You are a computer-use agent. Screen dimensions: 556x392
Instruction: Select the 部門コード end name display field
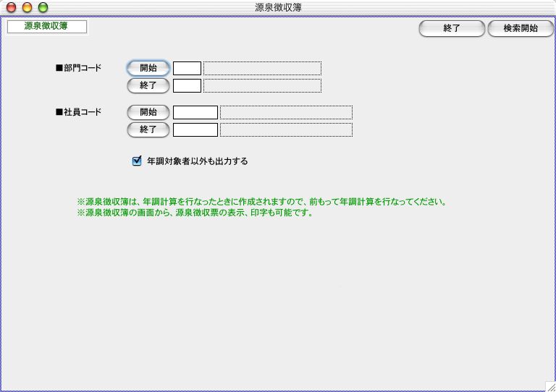tap(262, 86)
